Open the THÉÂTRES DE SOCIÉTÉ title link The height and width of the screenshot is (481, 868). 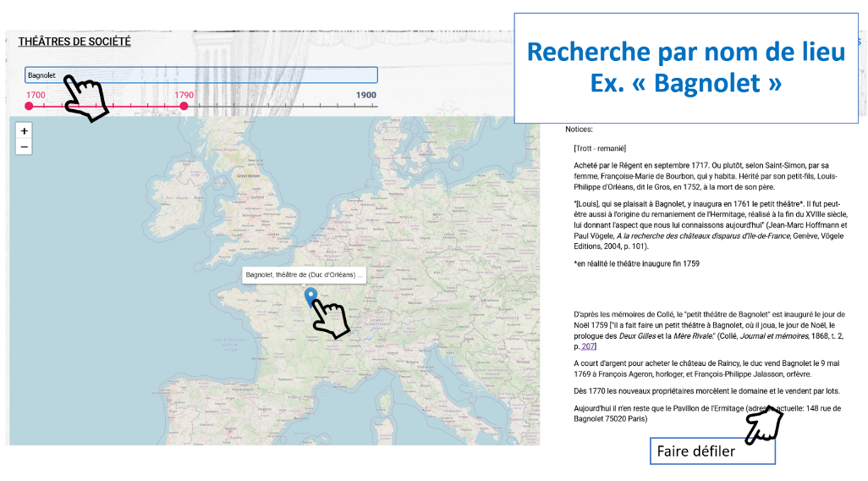click(x=74, y=41)
